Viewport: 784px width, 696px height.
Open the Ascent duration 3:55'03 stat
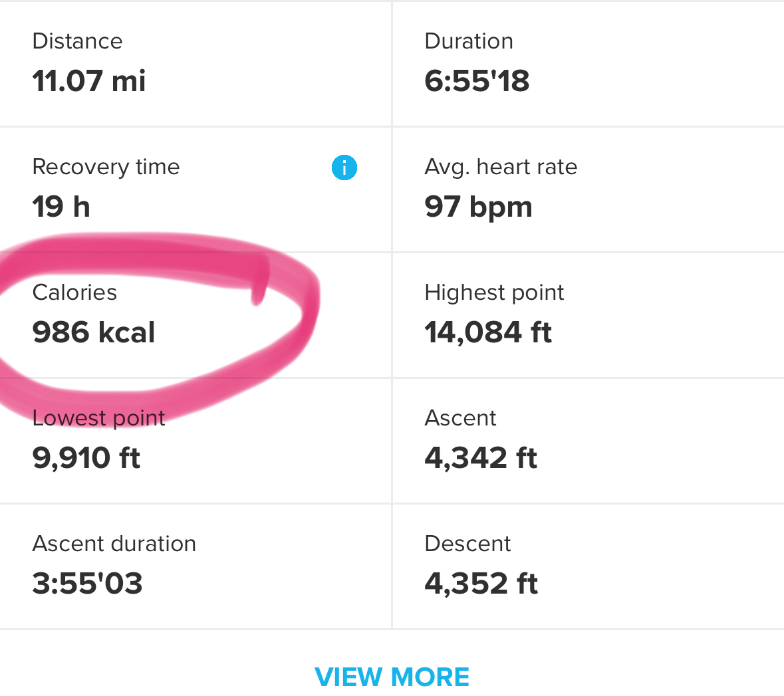tap(196, 566)
